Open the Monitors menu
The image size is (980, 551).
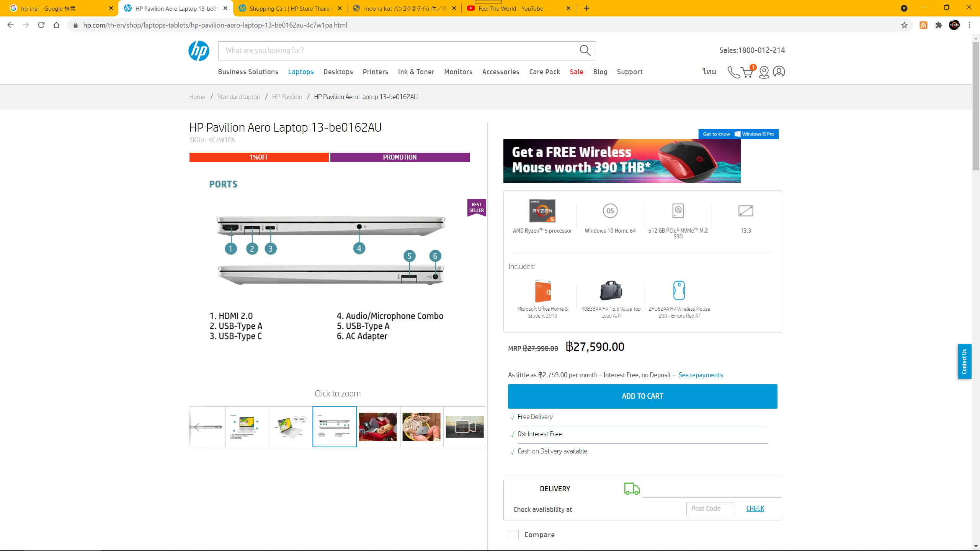coord(458,72)
